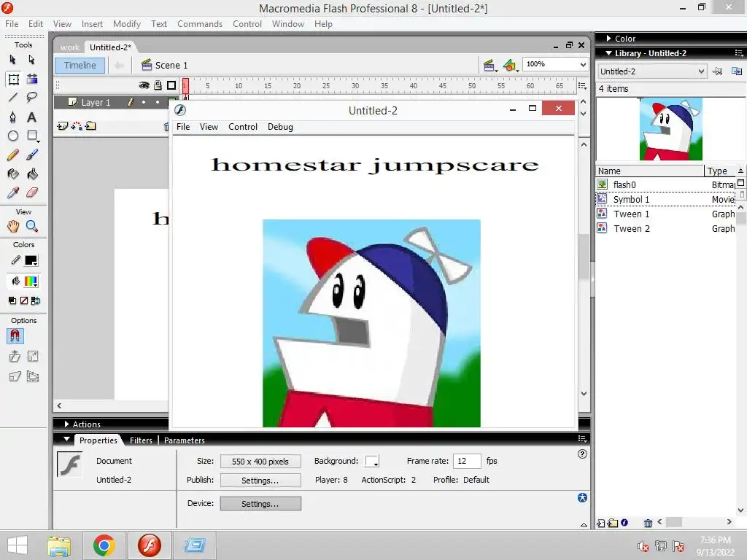Pin current library icon
This screenshot has width=747, height=560.
click(717, 71)
